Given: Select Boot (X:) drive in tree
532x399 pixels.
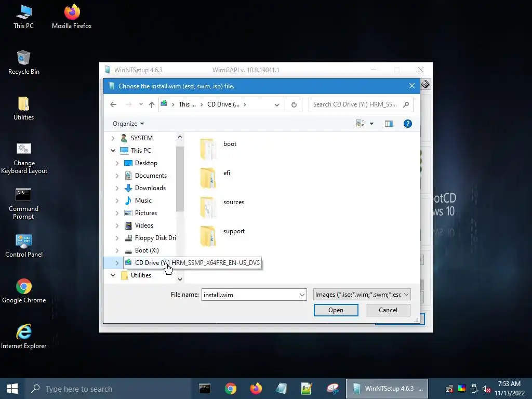Looking at the screenshot, I should coord(147,250).
